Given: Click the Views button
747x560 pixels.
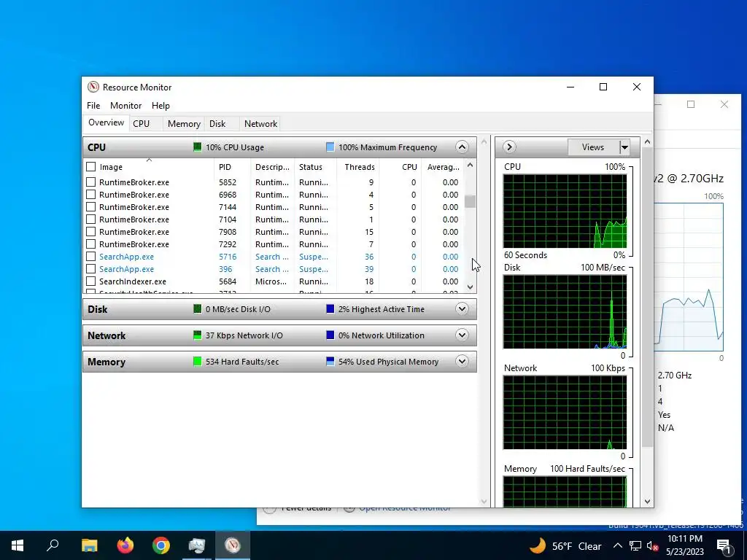Looking at the screenshot, I should click(593, 147).
